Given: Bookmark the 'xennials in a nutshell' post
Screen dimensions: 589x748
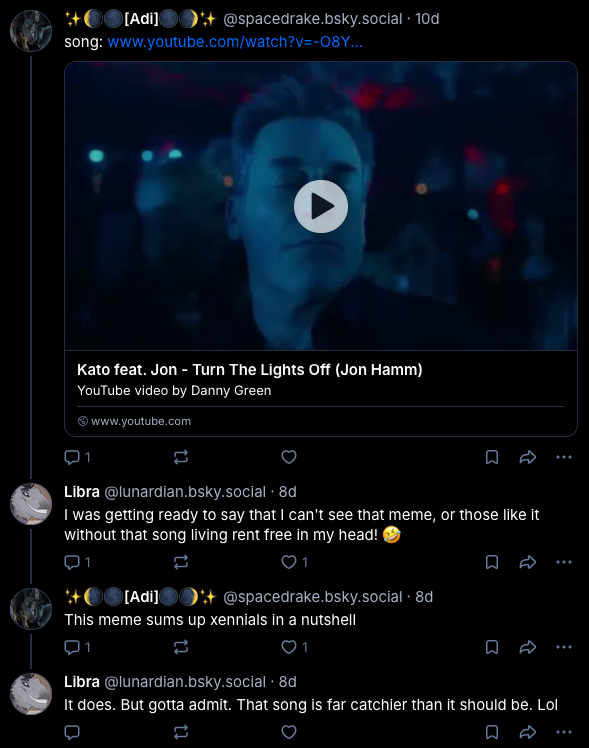Looking at the screenshot, I should click(492, 647).
